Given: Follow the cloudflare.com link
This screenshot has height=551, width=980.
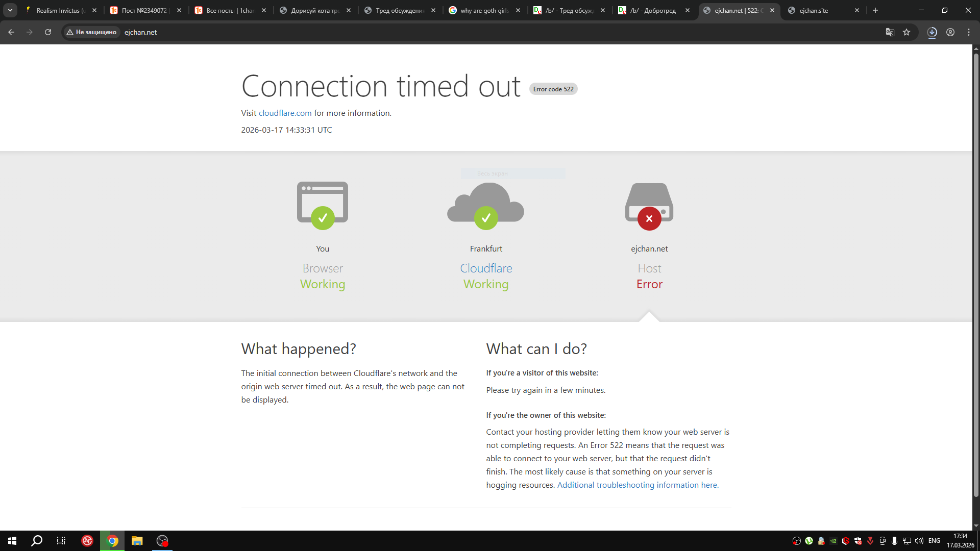Looking at the screenshot, I should tap(285, 113).
